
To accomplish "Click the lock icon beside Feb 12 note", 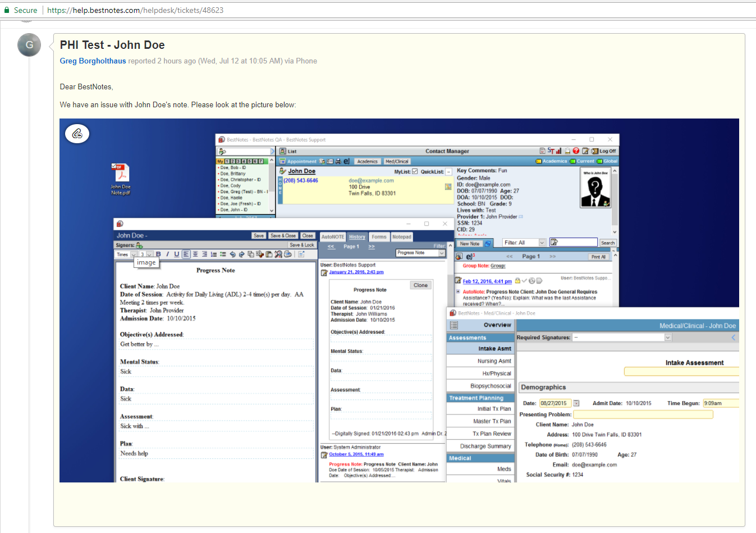I will point(517,281).
